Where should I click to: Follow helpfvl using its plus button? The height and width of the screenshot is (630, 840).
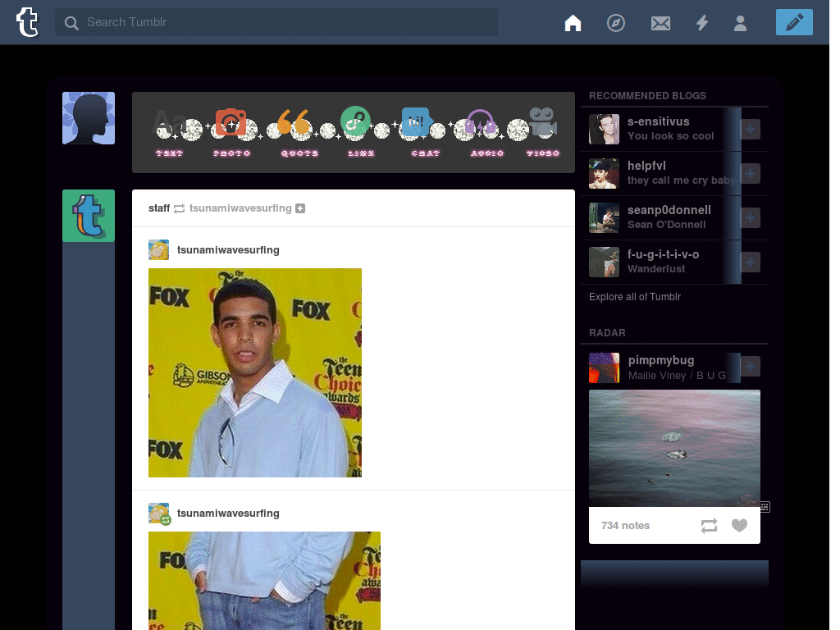(750, 174)
